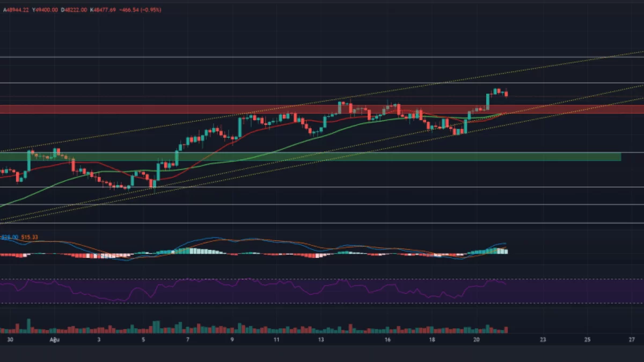Click the high price value 49400.00
This screenshot has height=362, width=644.
tap(46, 10)
